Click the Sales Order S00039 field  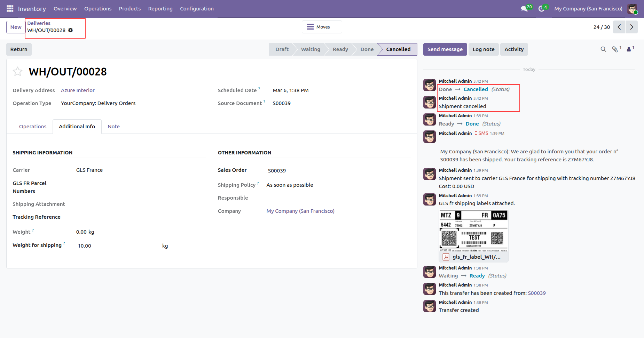(x=277, y=171)
